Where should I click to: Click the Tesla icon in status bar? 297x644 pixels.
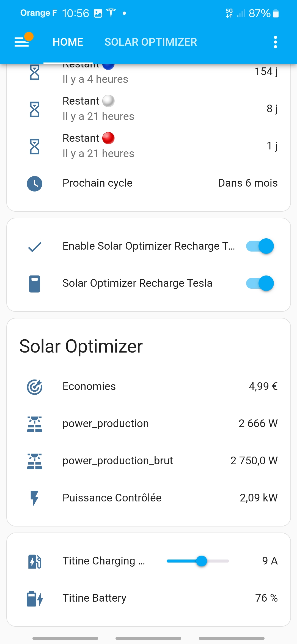pos(111,13)
